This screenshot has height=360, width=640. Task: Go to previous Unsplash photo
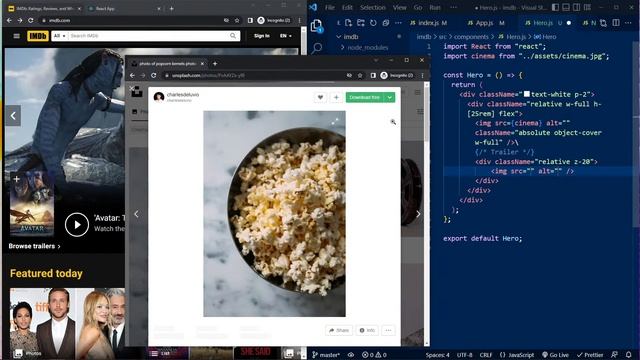point(136,214)
